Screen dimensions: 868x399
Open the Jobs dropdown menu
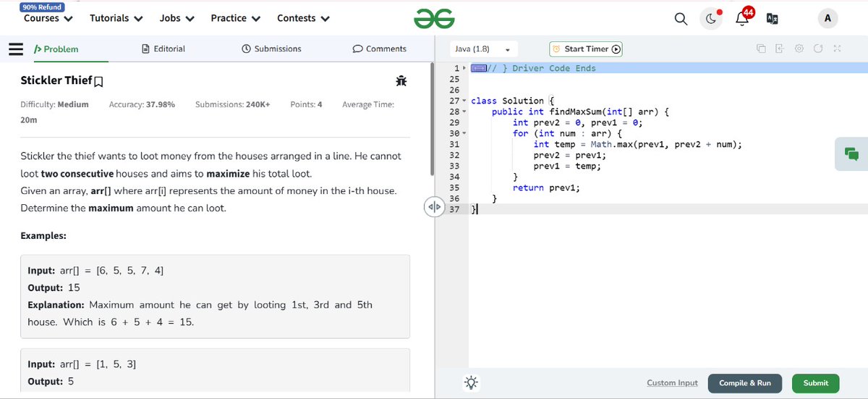pyautogui.click(x=177, y=18)
